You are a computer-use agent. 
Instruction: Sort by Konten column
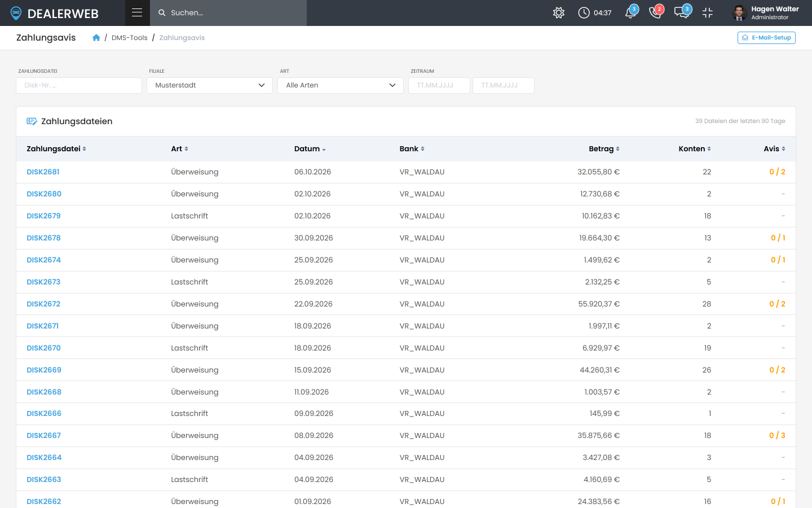pos(695,149)
